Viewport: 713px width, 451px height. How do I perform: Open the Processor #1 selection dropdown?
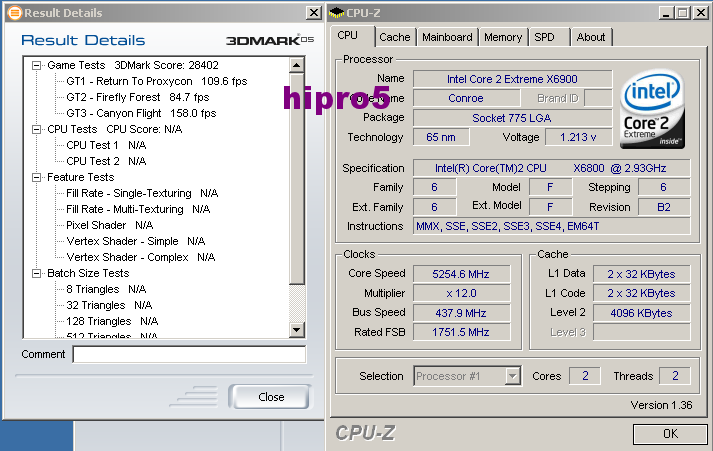(x=512, y=376)
